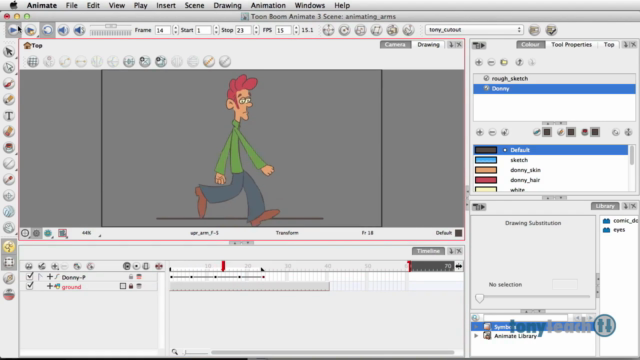Select the Dropper tool
This screenshot has height=360, width=640.
click(x=9, y=180)
